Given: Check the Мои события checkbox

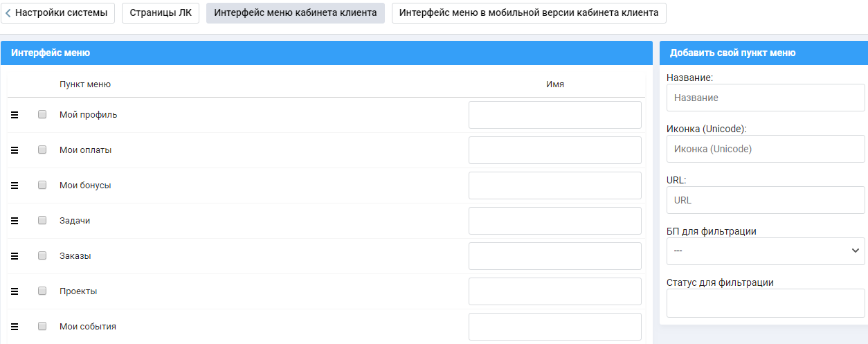Looking at the screenshot, I should pyautogui.click(x=42, y=326).
